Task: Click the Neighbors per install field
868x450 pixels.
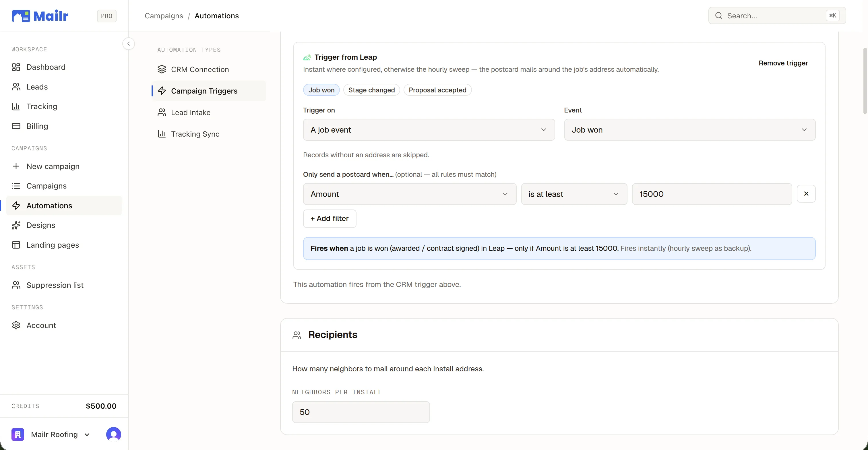Action: tap(361, 412)
